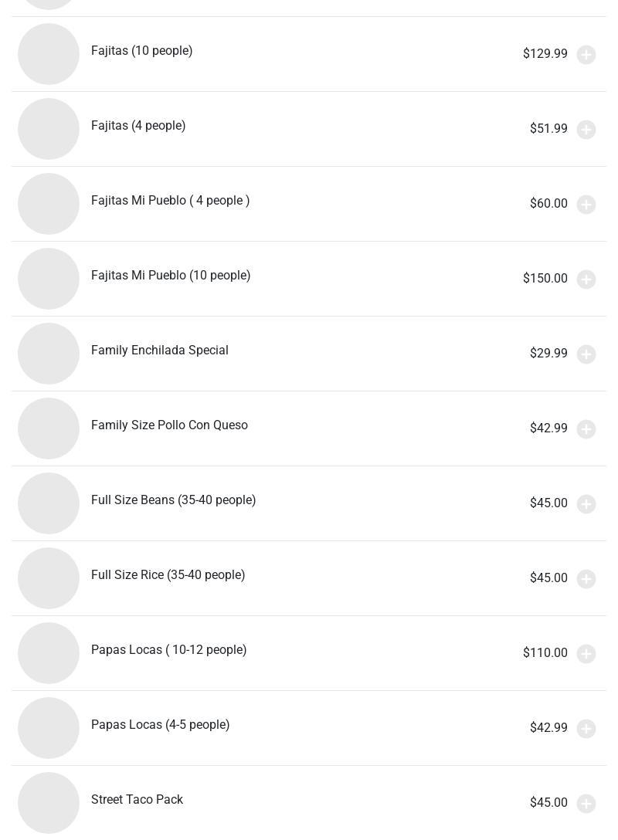This screenshot has height=840, width=618.
Task: Click the $110.00 price for Papas Locas
Action: coord(545,652)
